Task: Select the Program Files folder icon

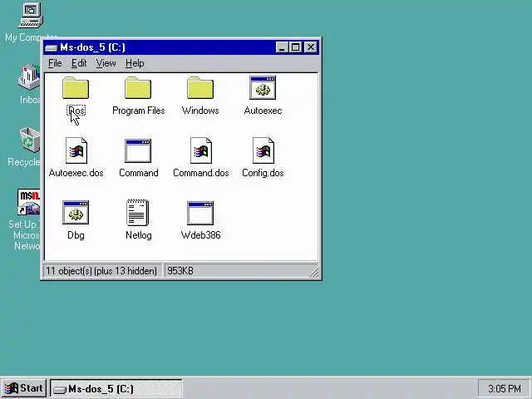Action: (x=138, y=88)
